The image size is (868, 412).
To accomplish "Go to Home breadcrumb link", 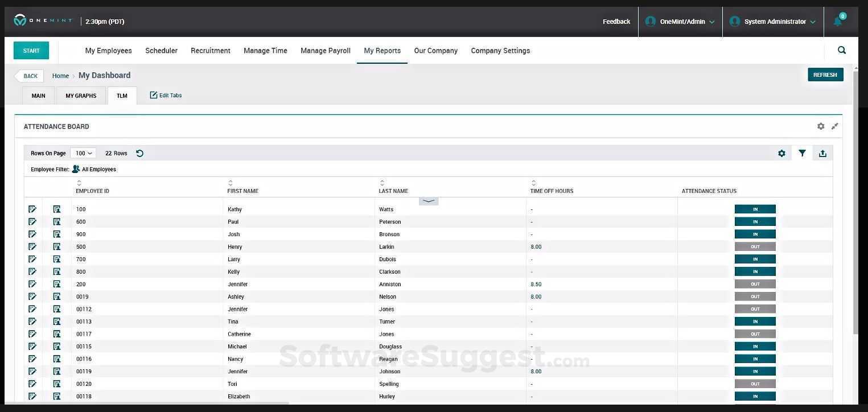I will click(x=60, y=76).
